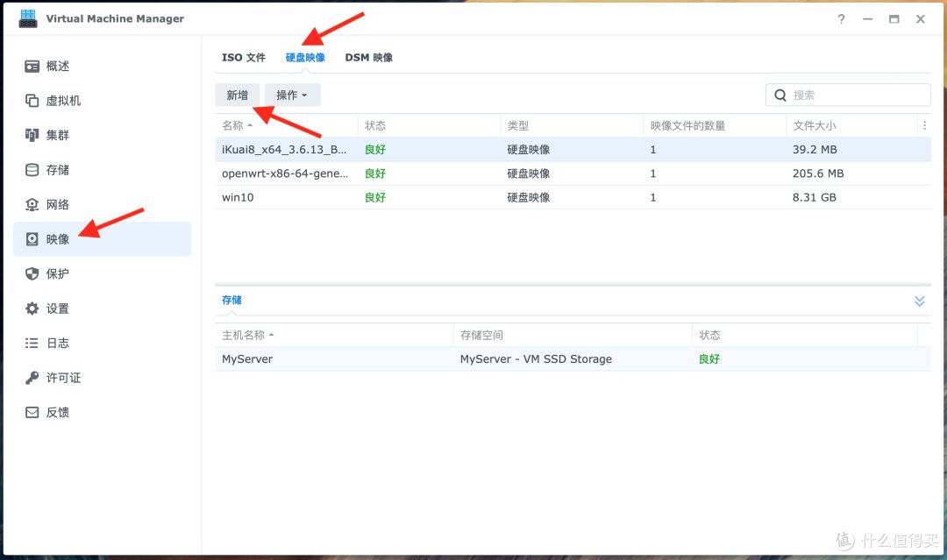Open the 操作 (Action) dropdown menu
947x560 pixels.
(292, 94)
